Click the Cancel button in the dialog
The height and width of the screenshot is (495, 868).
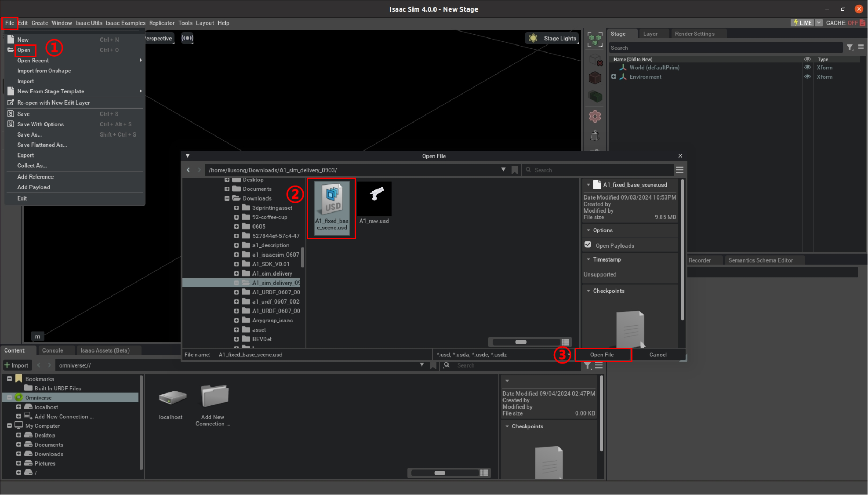[x=657, y=355]
